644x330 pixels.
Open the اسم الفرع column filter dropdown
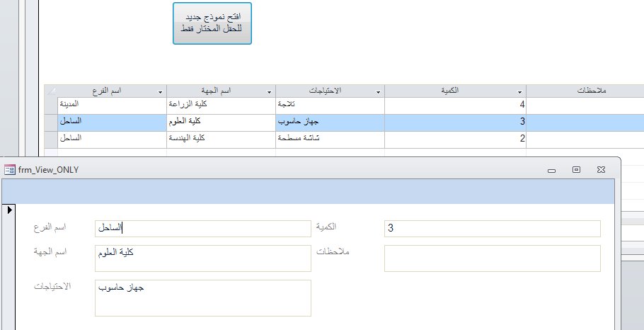[x=161, y=92]
